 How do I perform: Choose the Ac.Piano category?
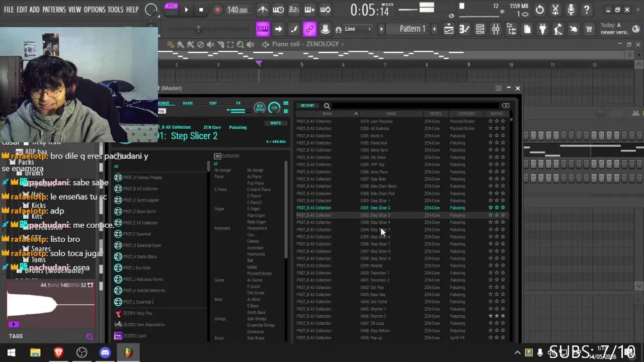[x=254, y=177]
